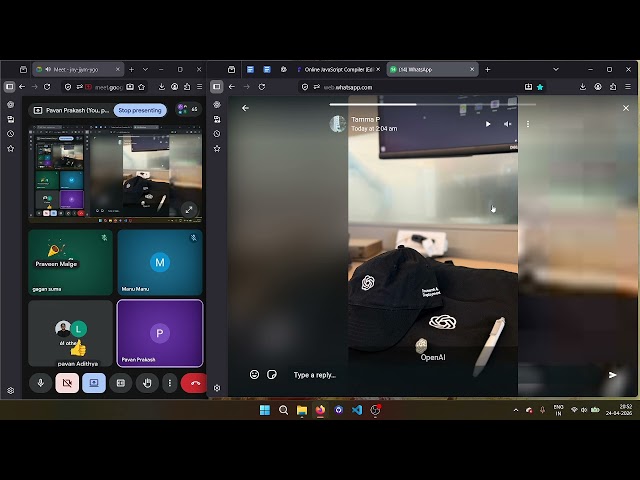Image resolution: width=640 pixels, height=480 pixels.
Task: Open the others tile with pavan Adithya
Action: (70, 333)
